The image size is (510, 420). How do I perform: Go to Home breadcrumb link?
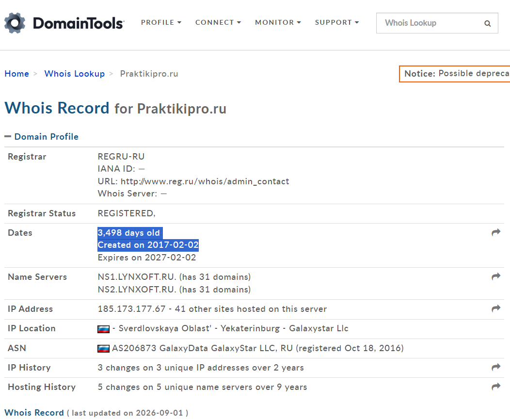point(16,74)
